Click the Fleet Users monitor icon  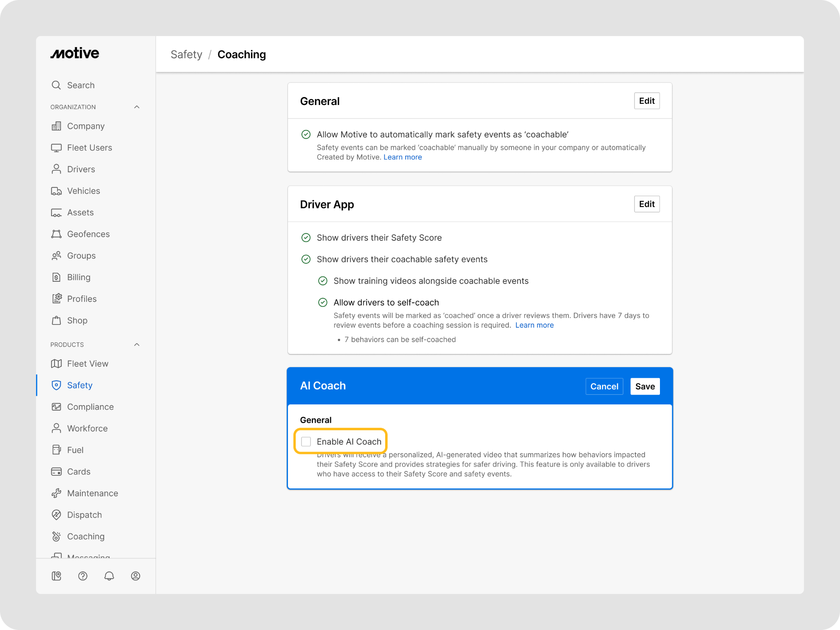coord(56,148)
